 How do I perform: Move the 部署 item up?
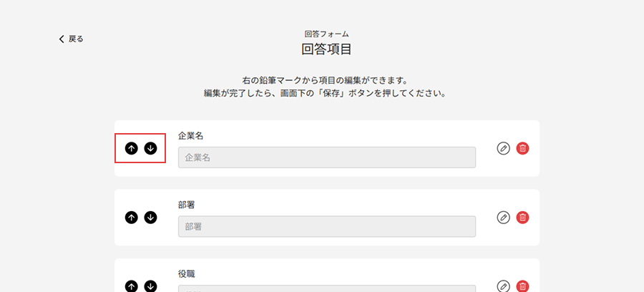tap(131, 217)
